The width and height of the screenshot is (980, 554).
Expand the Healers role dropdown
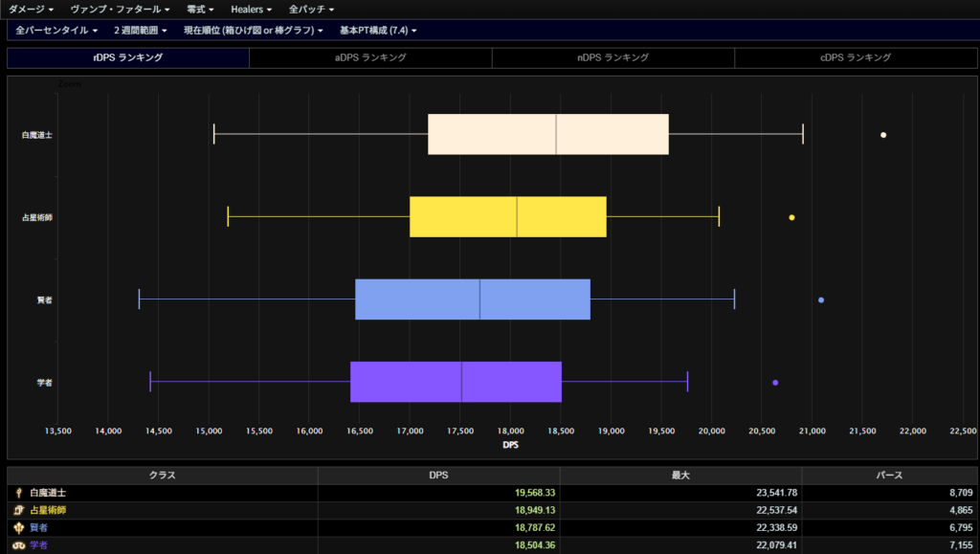click(251, 9)
